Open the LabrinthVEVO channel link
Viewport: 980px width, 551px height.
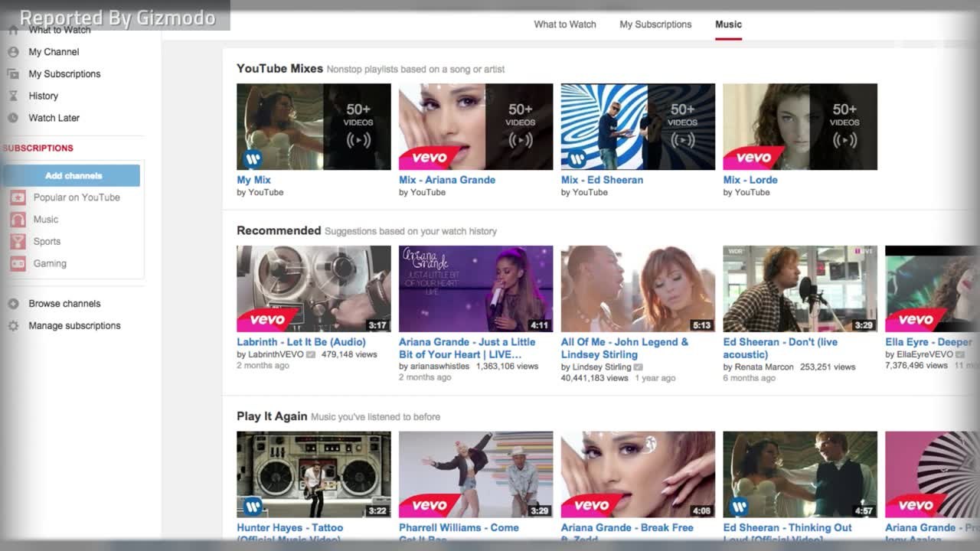(x=276, y=355)
